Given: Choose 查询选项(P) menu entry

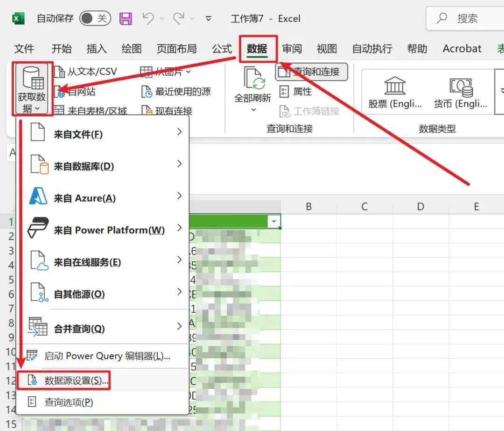Looking at the screenshot, I should (103, 402).
